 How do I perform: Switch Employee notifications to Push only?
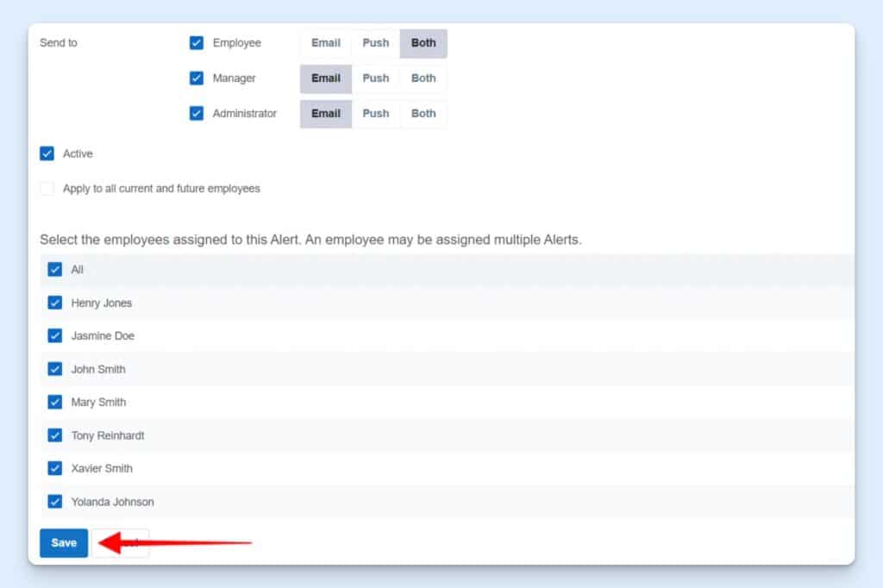coord(375,42)
